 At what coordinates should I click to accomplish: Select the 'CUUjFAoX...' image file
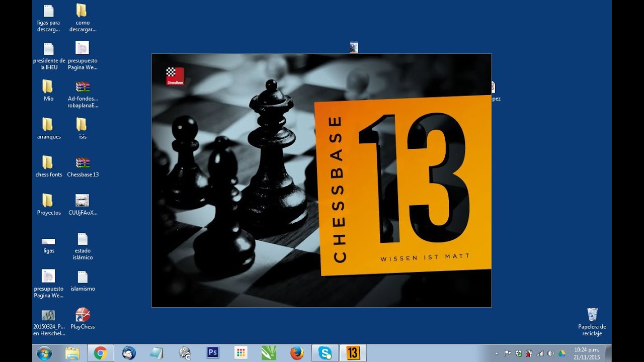coord(83,205)
